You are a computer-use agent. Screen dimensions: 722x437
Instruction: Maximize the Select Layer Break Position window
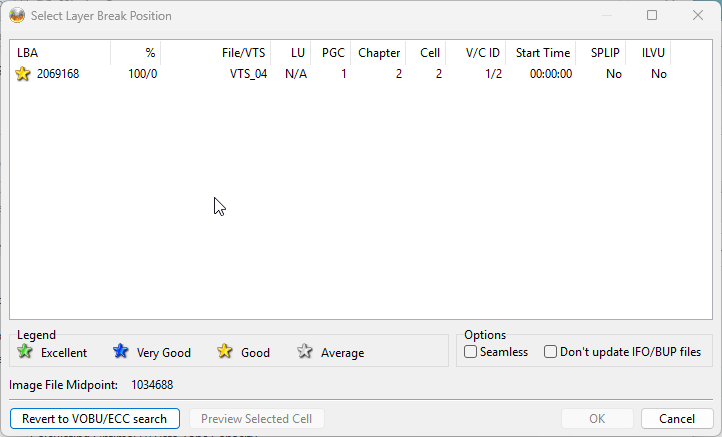tap(652, 15)
